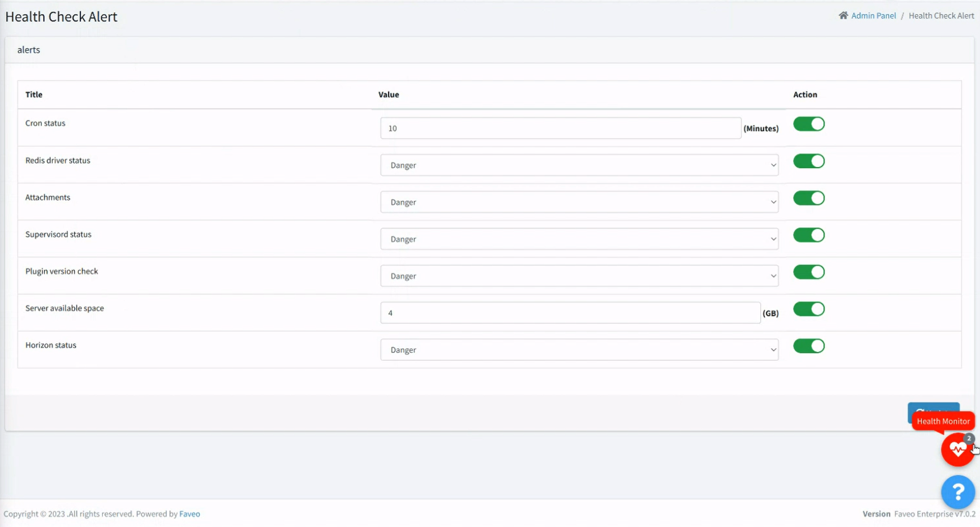The height and width of the screenshot is (527, 980).
Task: Expand the Supervisord status dropdown
Action: click(579, 239)
